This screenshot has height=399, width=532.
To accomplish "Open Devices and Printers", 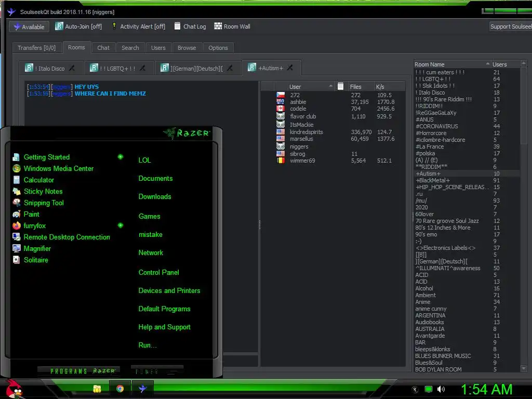I will click(169, 291).
